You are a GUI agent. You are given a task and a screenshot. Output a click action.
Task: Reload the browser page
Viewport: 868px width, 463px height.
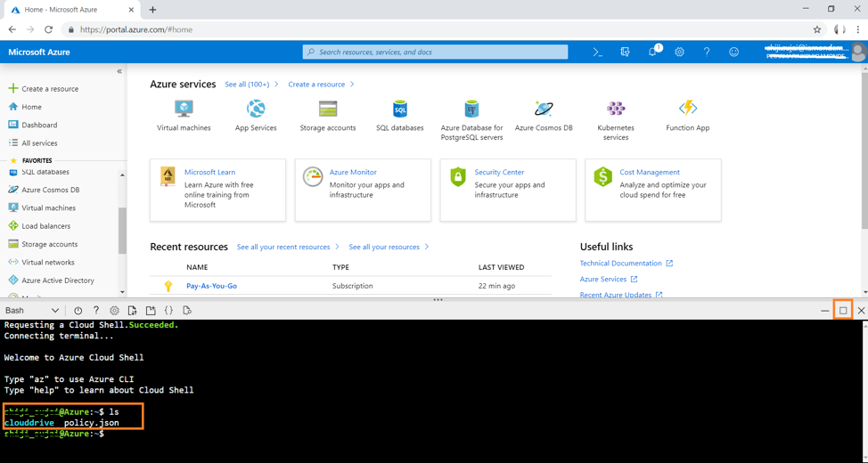point(49,29)
